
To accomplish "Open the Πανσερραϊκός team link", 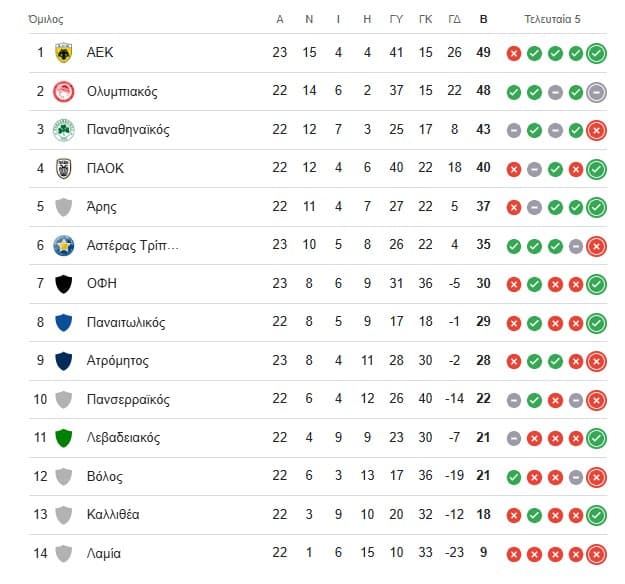I will pos(128,399).
